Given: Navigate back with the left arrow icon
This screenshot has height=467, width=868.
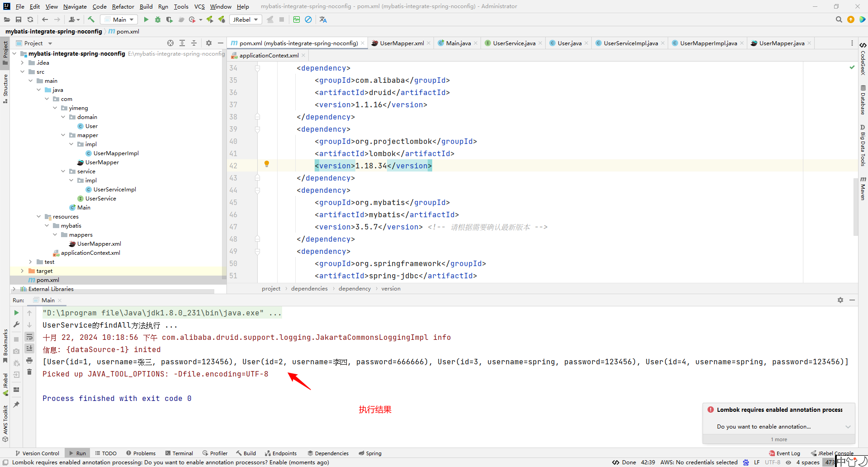Looking at the screenshot, I should pyautogui.click(x=45, y=19).
